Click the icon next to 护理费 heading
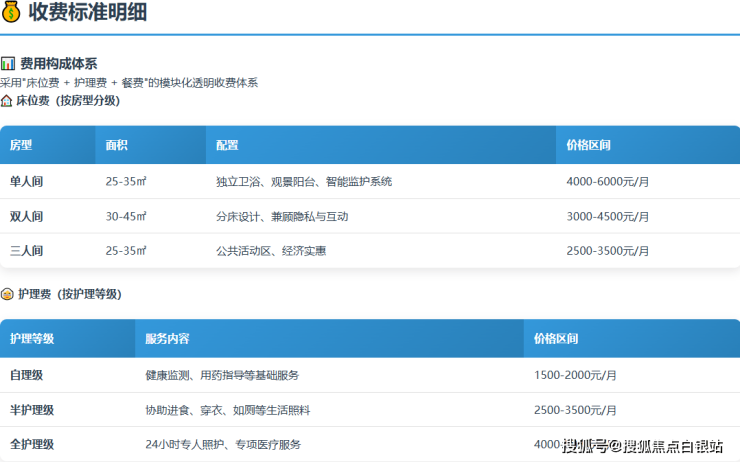Viewport: 740px width, 462px height. tap(7, 294)
